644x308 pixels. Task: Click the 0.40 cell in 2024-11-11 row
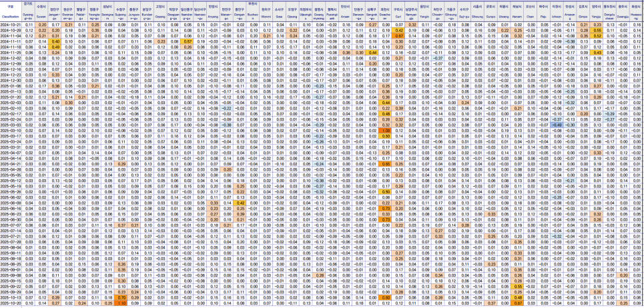click(x=55, y=41)
